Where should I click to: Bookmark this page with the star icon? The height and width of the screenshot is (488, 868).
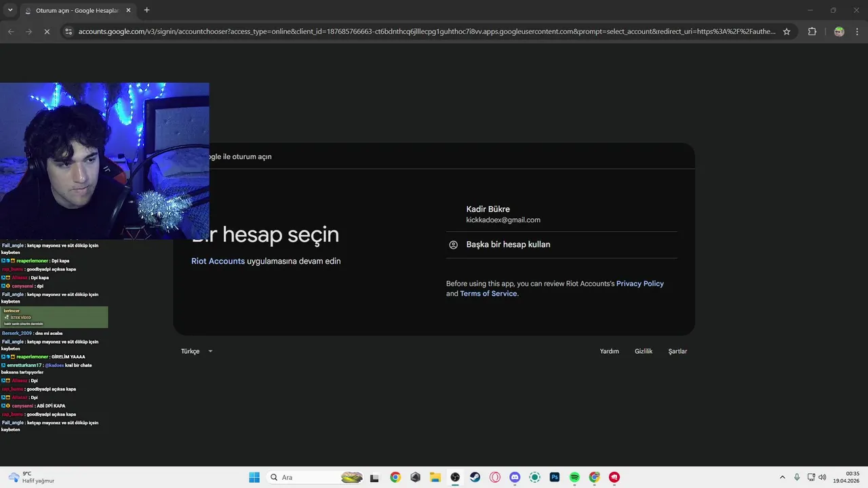tap(787, 31)
